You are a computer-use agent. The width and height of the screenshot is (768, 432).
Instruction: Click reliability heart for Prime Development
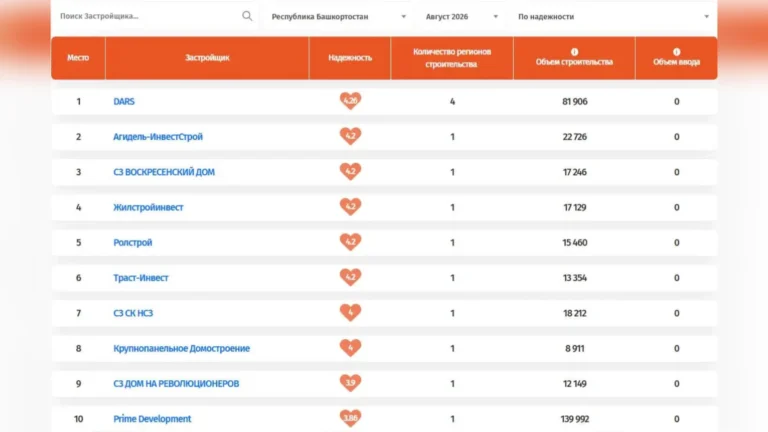(x=350, y=418)
